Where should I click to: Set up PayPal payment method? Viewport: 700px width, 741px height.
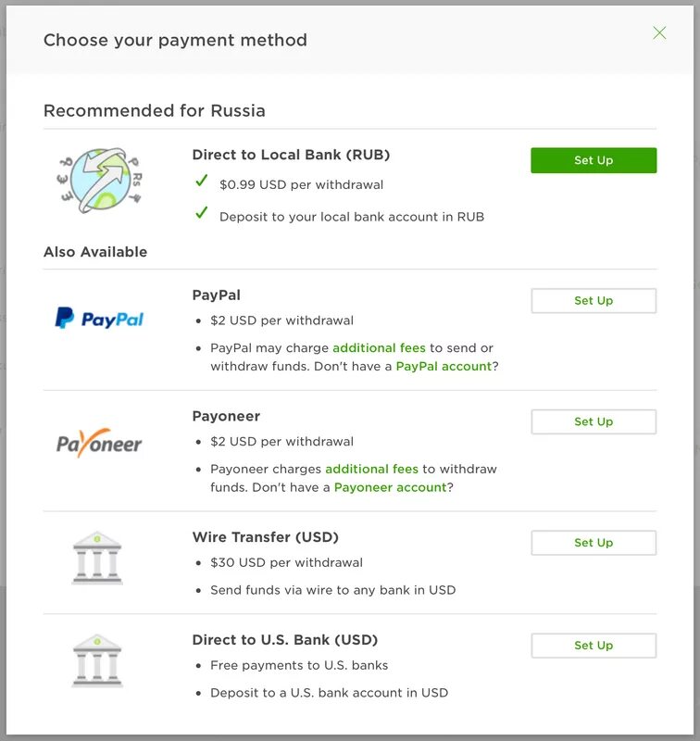(593, 301)
